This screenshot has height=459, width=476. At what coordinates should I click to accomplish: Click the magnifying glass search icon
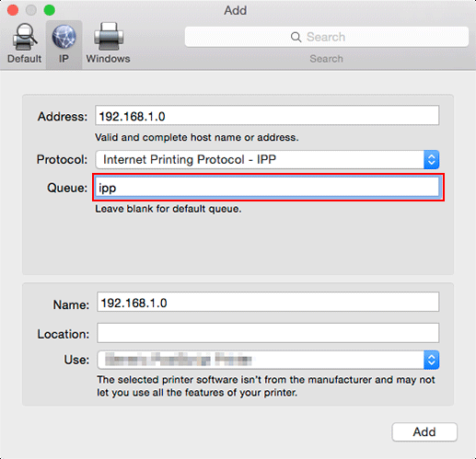(296, 37)
